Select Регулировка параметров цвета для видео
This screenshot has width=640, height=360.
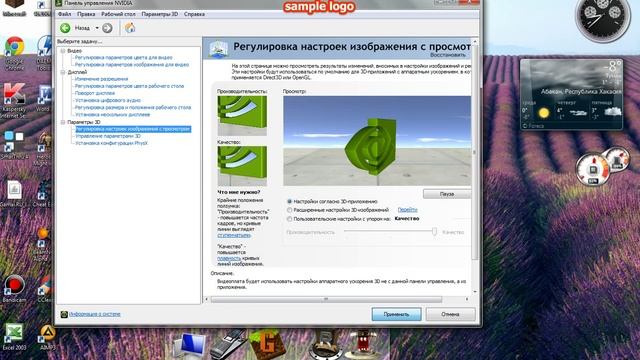[x=124, y=58]
